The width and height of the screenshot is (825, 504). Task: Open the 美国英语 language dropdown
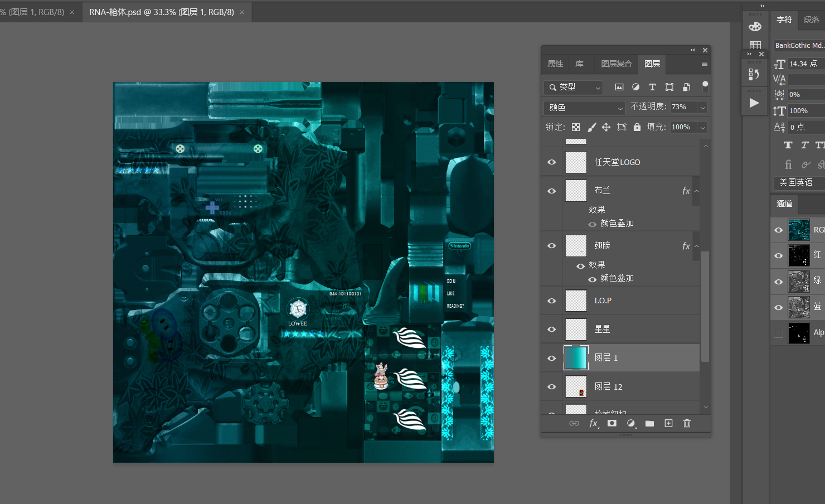(799, 183)
